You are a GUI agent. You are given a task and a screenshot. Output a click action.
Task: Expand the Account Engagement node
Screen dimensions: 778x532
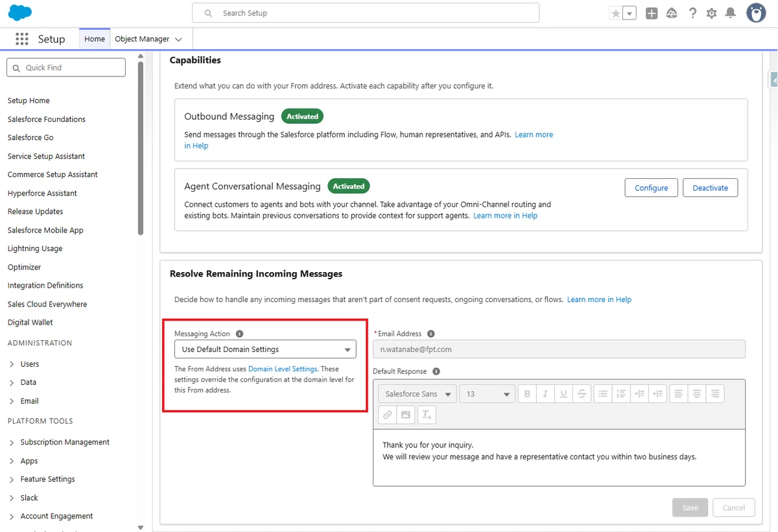(x=12, y=516)
